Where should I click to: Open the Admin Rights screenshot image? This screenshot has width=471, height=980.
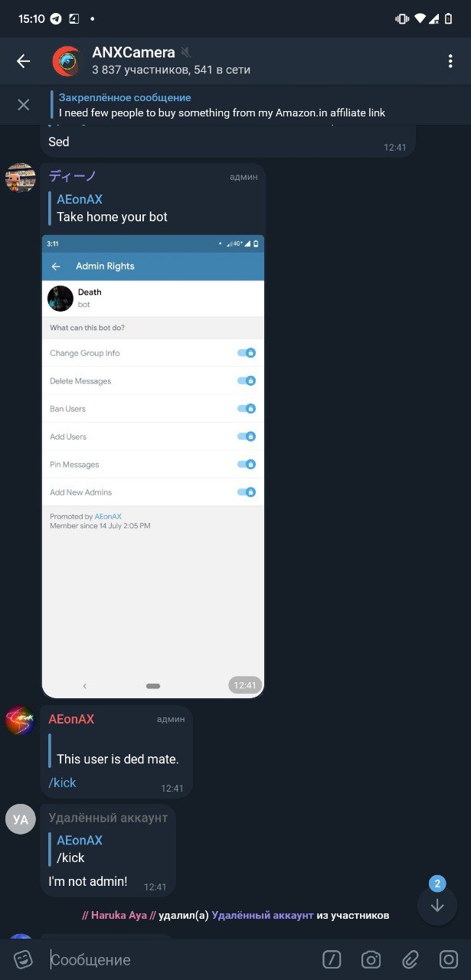point(153,466)
